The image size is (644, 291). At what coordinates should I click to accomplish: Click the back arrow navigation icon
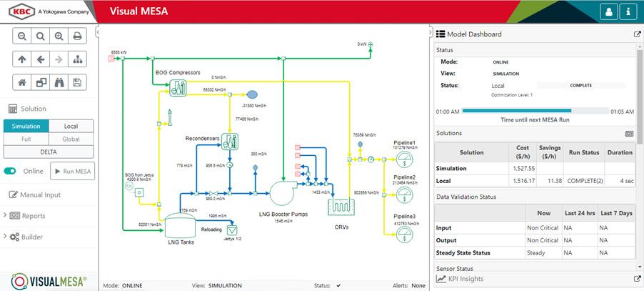pos(41,59)
